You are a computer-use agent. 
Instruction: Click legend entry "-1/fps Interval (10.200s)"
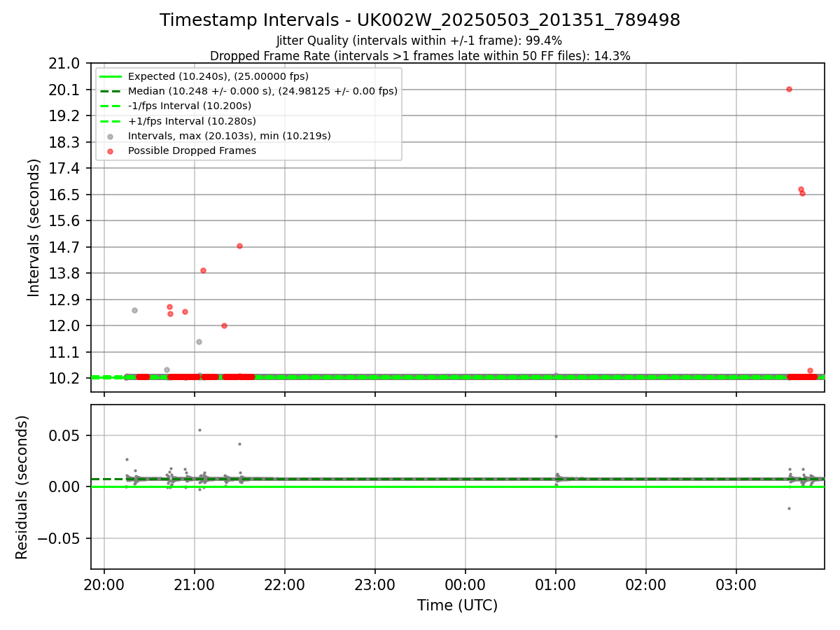189,106
